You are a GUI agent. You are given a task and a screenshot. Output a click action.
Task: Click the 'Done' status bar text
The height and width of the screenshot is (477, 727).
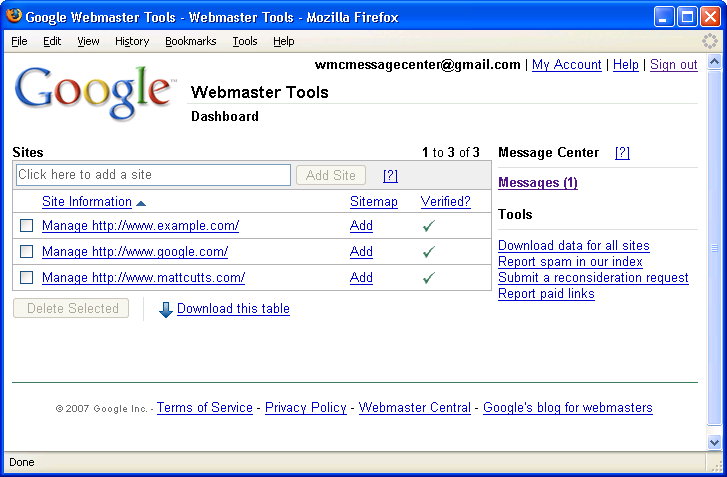[22, 462]
